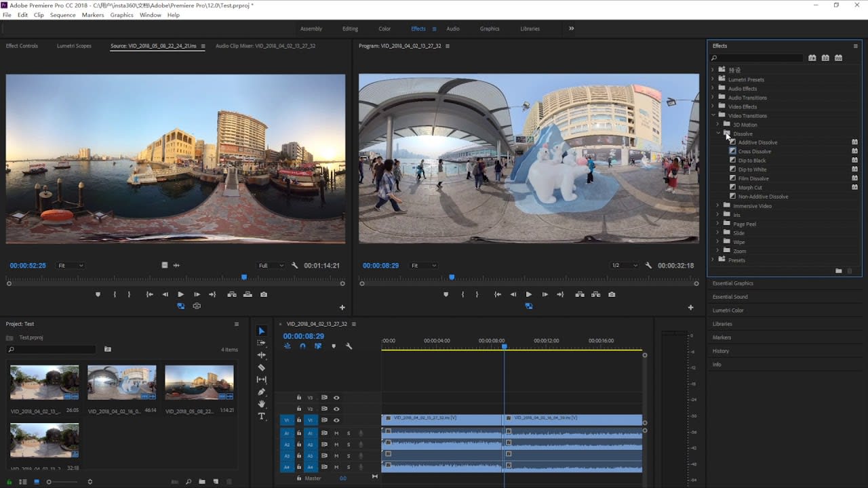The image size is (868, 488).
Task: Select the Export Frame camera icon
Action: (612, 294)
